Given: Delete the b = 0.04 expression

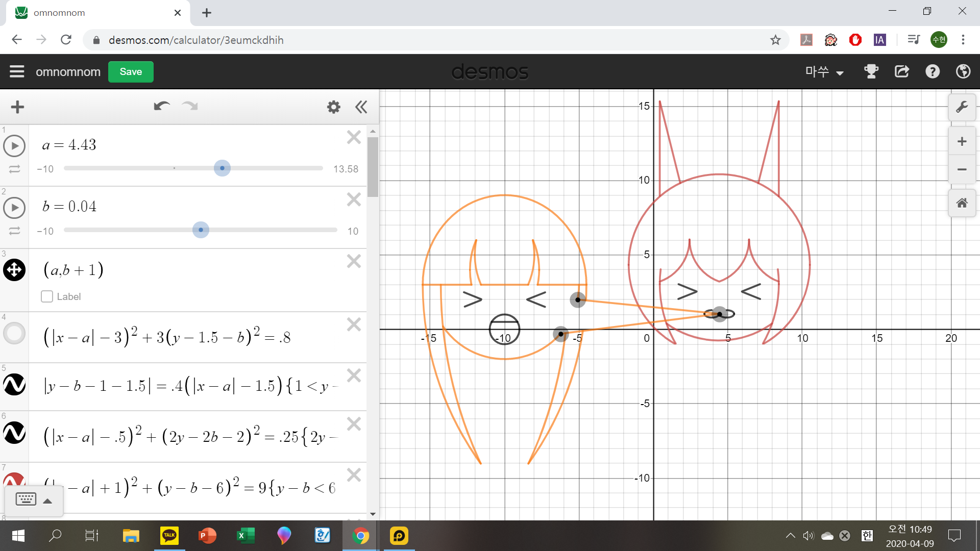Looking at the screenshot, I should tap(354, 199).
